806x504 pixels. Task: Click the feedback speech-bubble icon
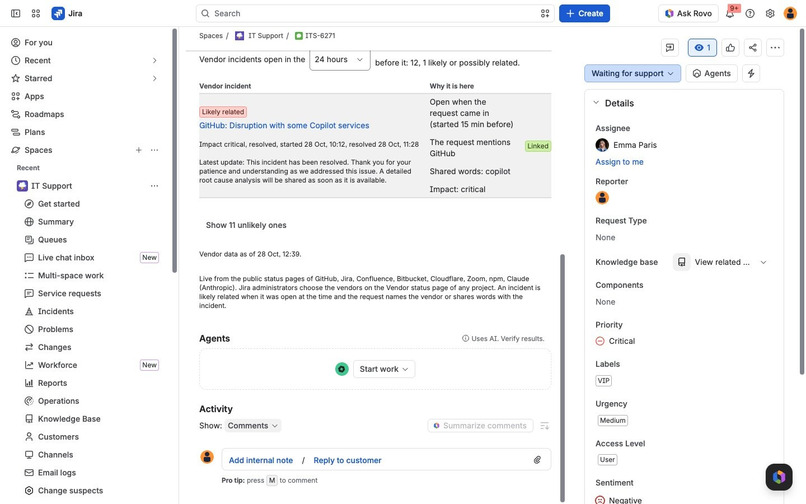[670, 48]
